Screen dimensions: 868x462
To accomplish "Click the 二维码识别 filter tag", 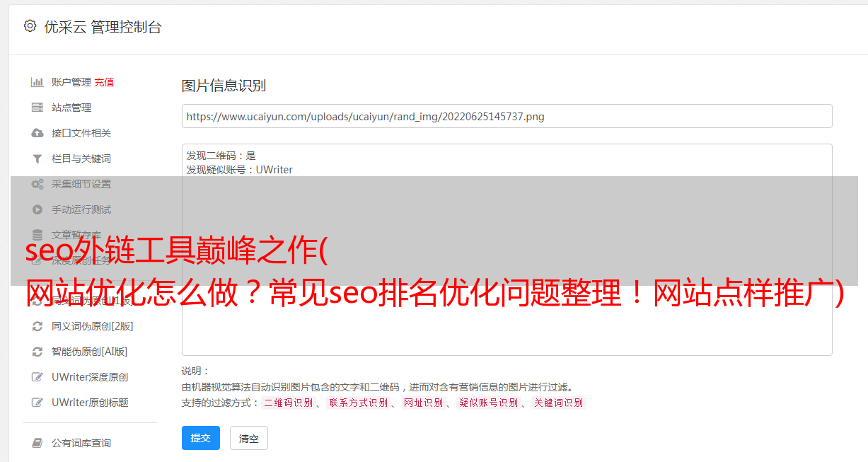I will (x=288, y=403).
